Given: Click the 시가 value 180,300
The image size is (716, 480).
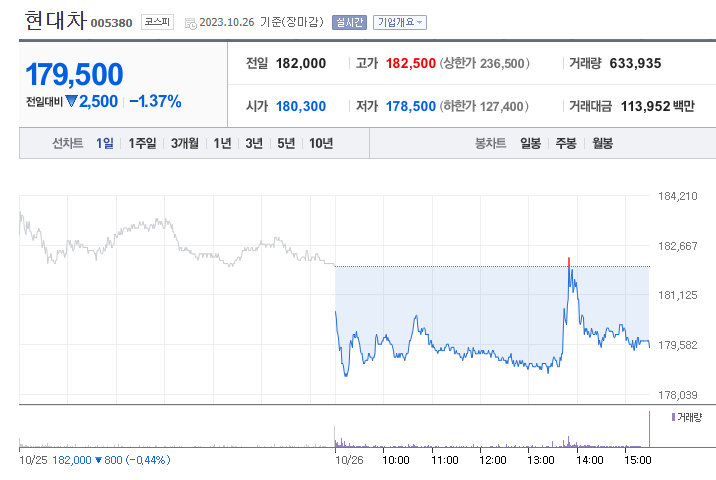Looking at the screenshot, I should point(301,106).
